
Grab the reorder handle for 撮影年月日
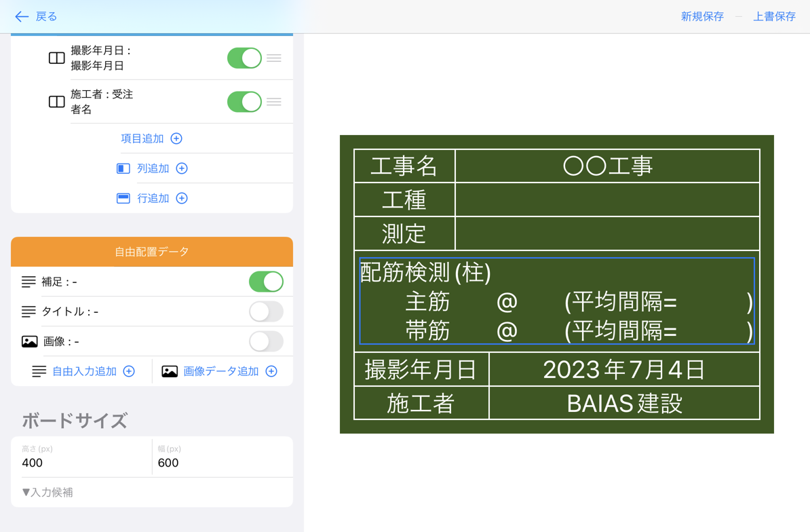(x=274, y=58)
